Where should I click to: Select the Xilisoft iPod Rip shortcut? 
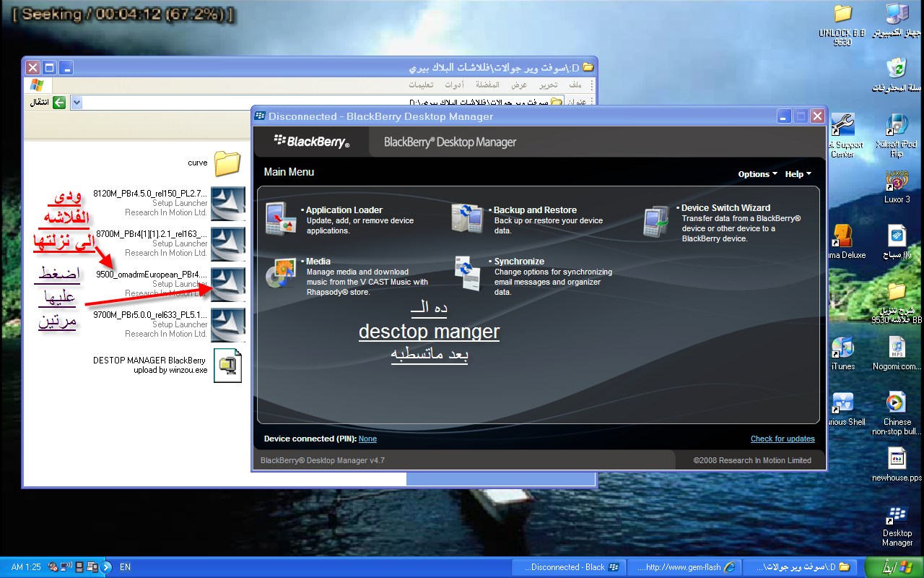point(897,124)
